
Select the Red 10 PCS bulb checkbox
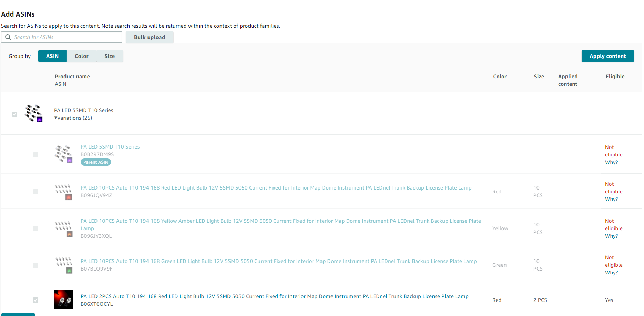35,192
